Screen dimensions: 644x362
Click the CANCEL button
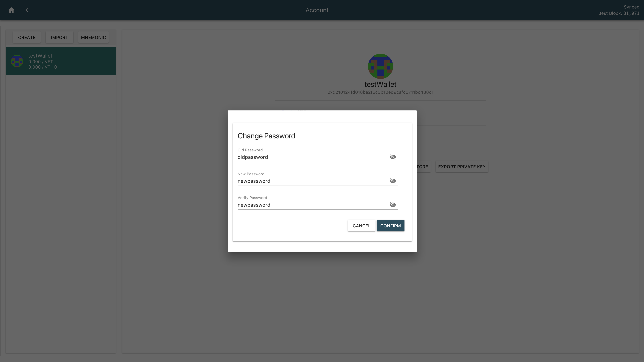[361, 225]
